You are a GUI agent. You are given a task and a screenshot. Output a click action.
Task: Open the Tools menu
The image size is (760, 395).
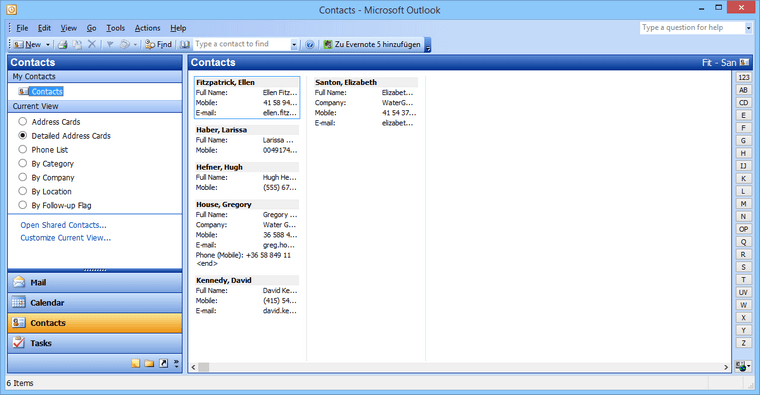click(115, 28)
